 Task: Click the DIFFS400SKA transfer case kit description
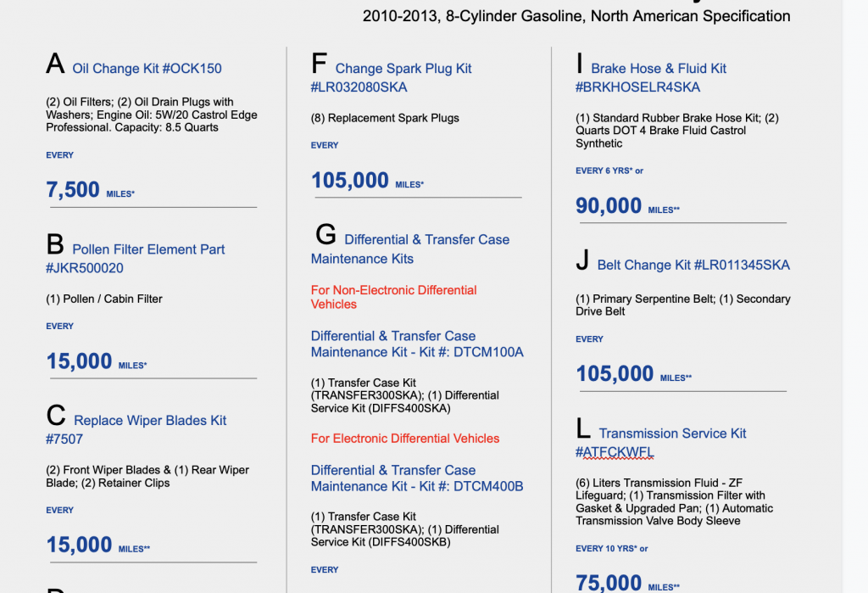[404, 395]
